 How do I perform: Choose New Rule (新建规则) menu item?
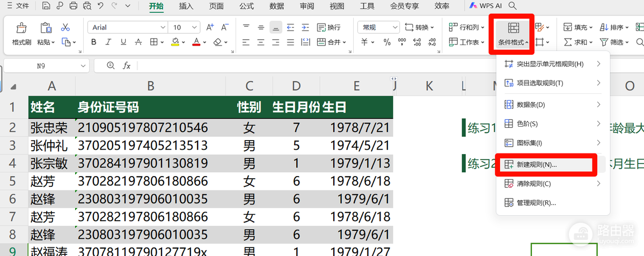[546, 165]
